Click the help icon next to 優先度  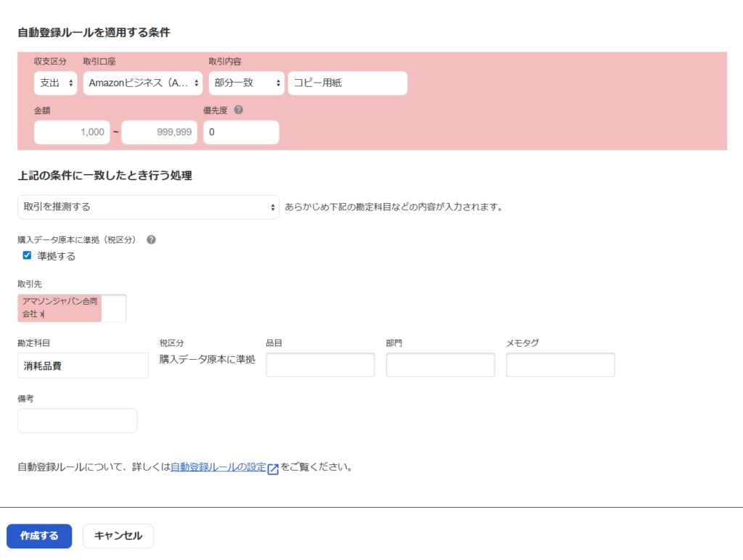[x=239, y=110]
